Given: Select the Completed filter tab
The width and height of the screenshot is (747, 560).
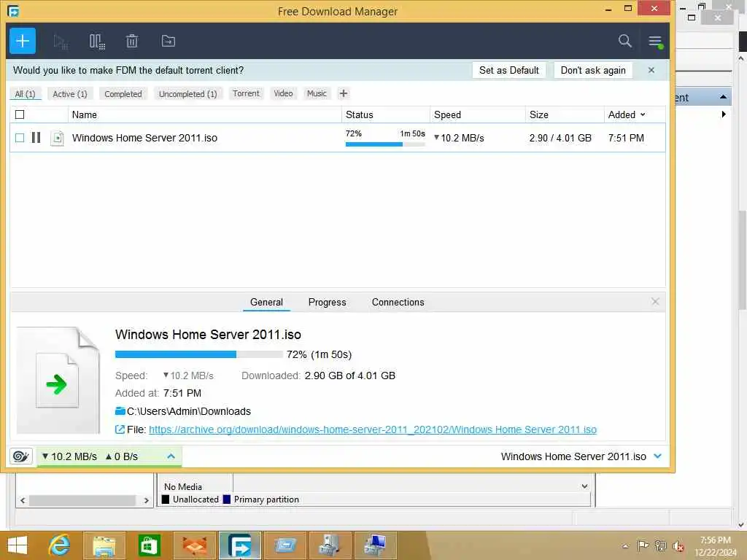Looking at the screenshot, I should pyautogui.click(x=123, y=94).
